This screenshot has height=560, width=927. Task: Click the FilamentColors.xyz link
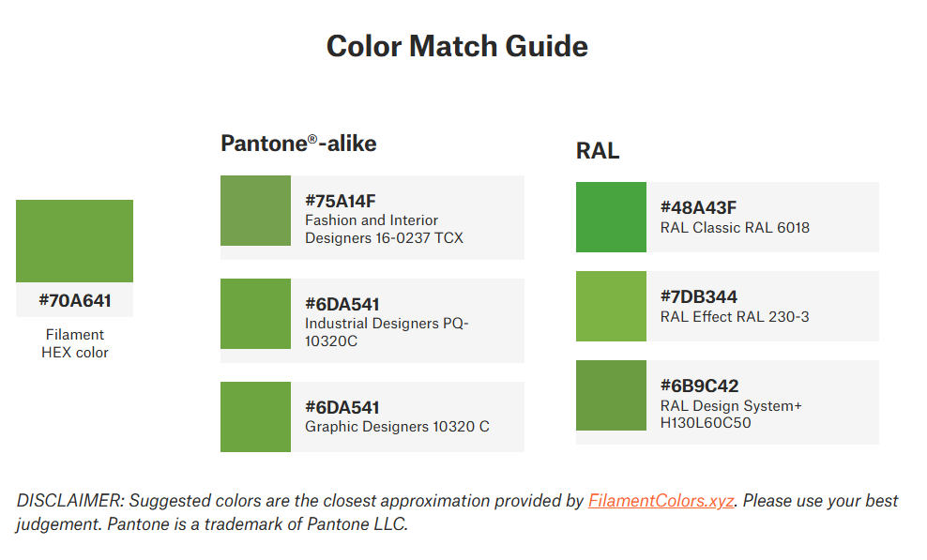(661, 500)
